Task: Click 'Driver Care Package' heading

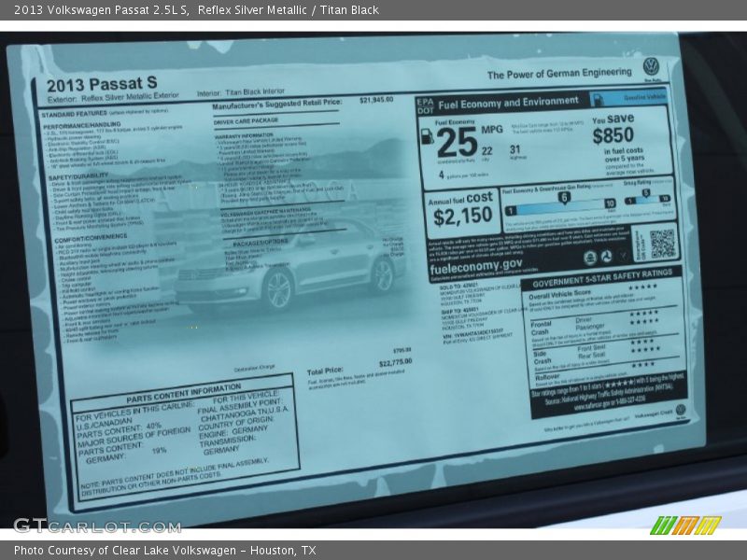Action: (246, 121)
